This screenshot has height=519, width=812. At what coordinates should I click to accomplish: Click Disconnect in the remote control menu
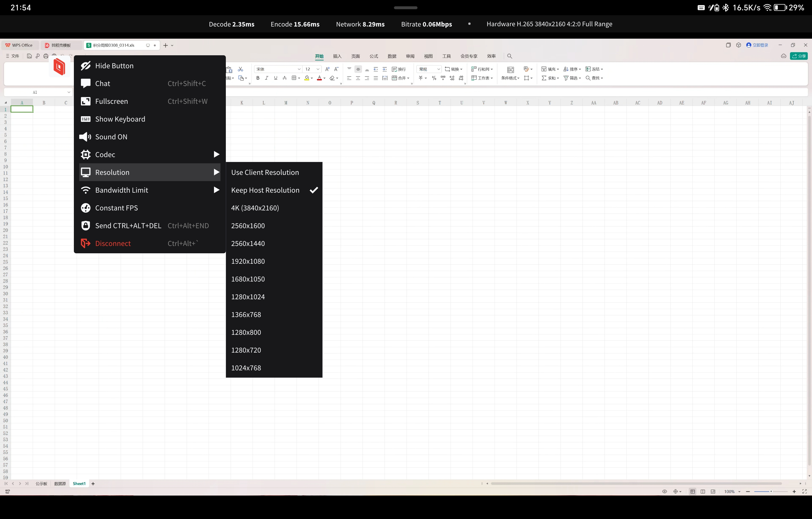click(x=113, y=243)
